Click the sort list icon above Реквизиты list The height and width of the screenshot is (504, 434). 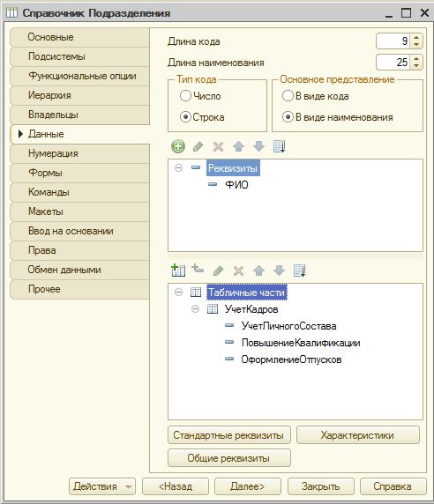[x=279, y=146]
